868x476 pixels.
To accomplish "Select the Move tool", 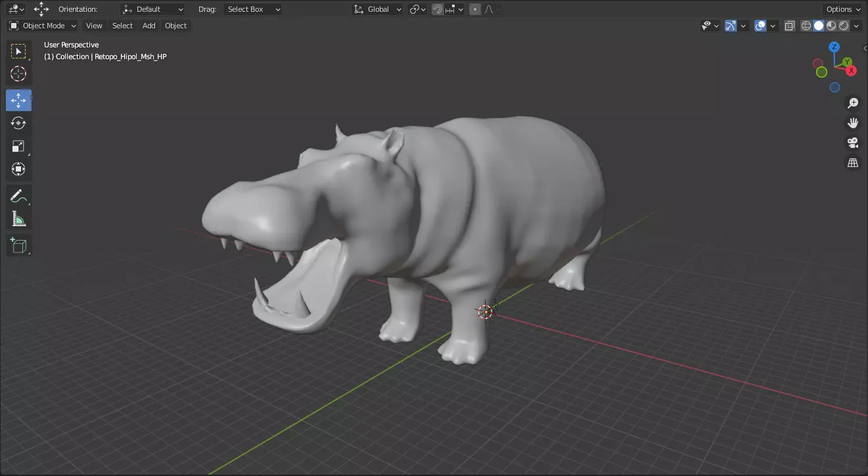I will (18, 101).
